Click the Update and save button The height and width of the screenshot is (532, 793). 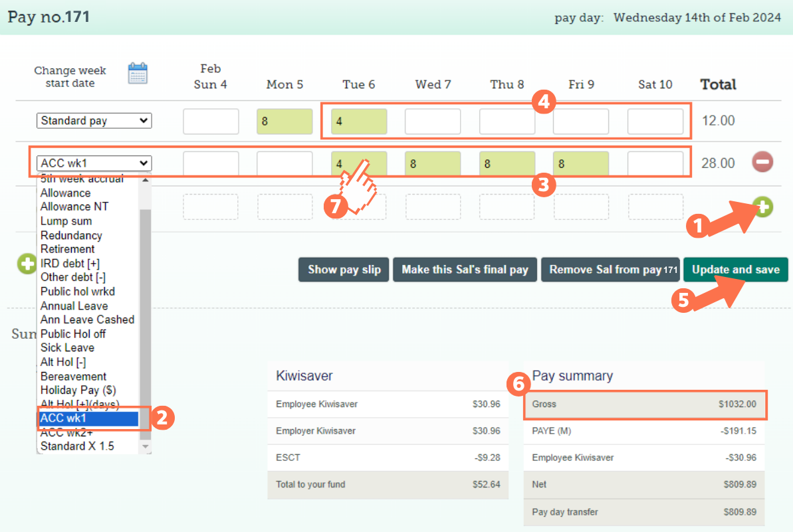[x=735, y=270]
